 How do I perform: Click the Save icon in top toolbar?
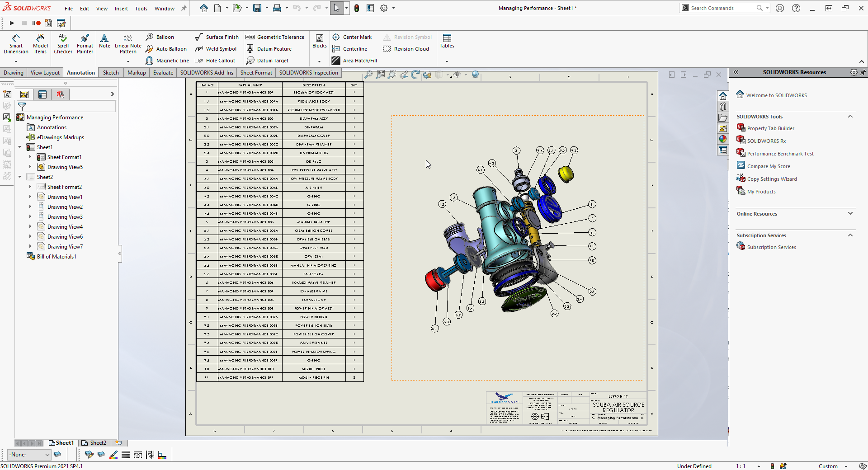[x=257, y=8]
